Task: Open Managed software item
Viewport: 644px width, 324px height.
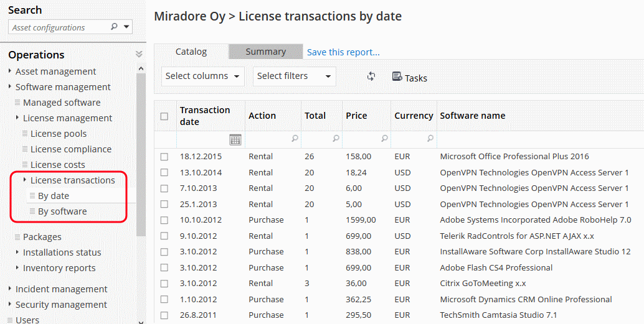Action: pyautogui.click(x=62, y=103)
